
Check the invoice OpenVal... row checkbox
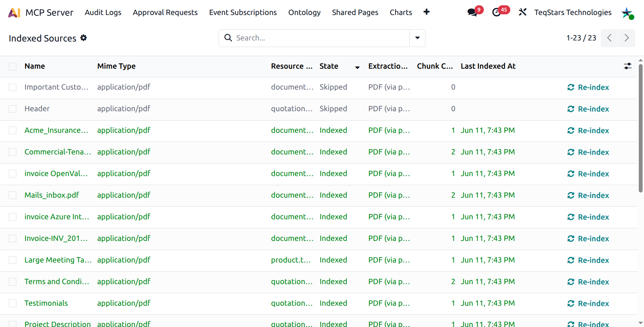(x=13, y=174)
